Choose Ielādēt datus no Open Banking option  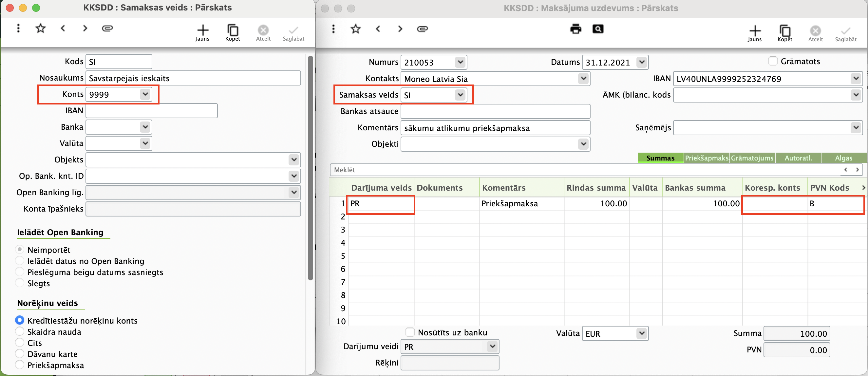pyautogui.click(x=20, y=261)
